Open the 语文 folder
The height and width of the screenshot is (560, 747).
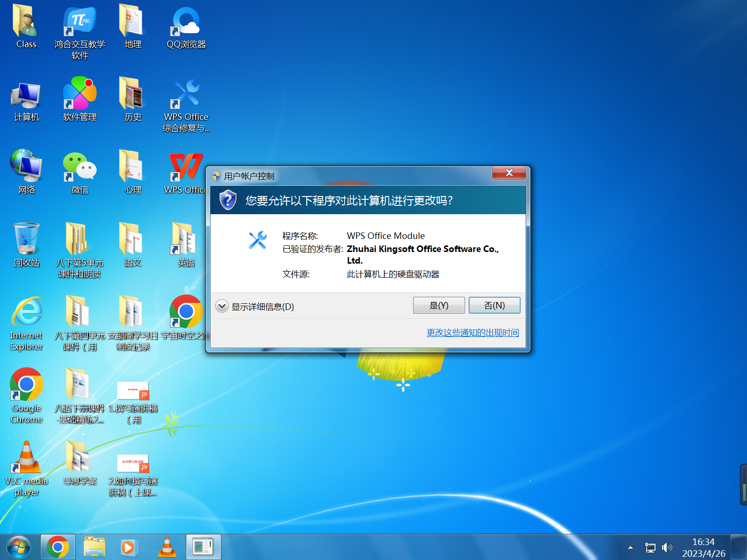click(x=133, y=245)
